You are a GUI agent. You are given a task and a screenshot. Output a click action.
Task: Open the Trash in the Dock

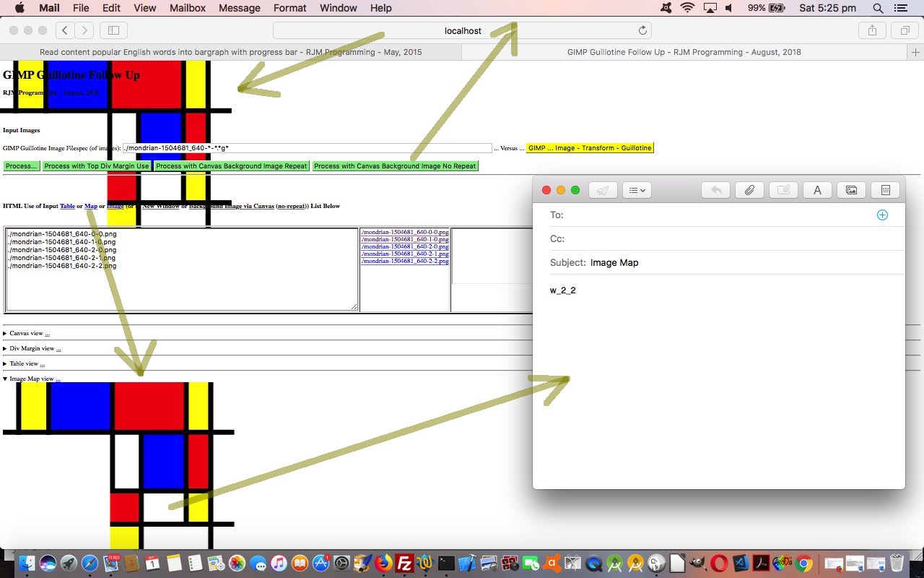897,563
